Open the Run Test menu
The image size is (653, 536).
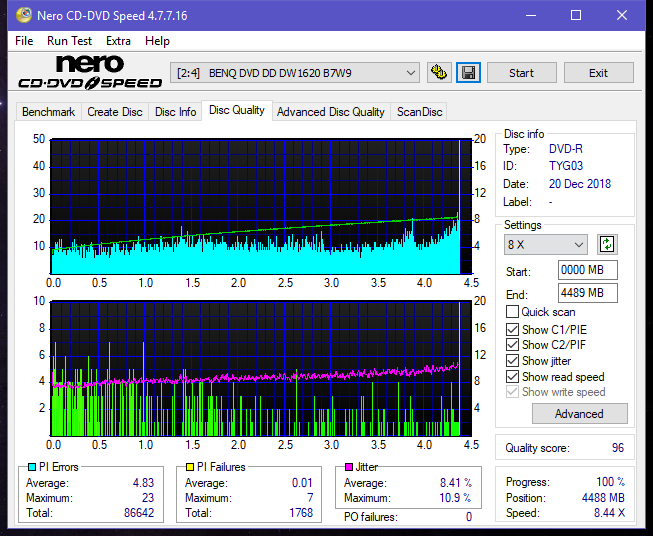(x=69, y=41)
